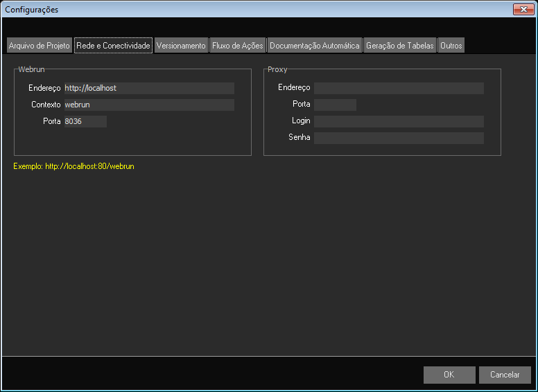
Task: Confirm settings with the OK button
Action: tap(449, 375)
